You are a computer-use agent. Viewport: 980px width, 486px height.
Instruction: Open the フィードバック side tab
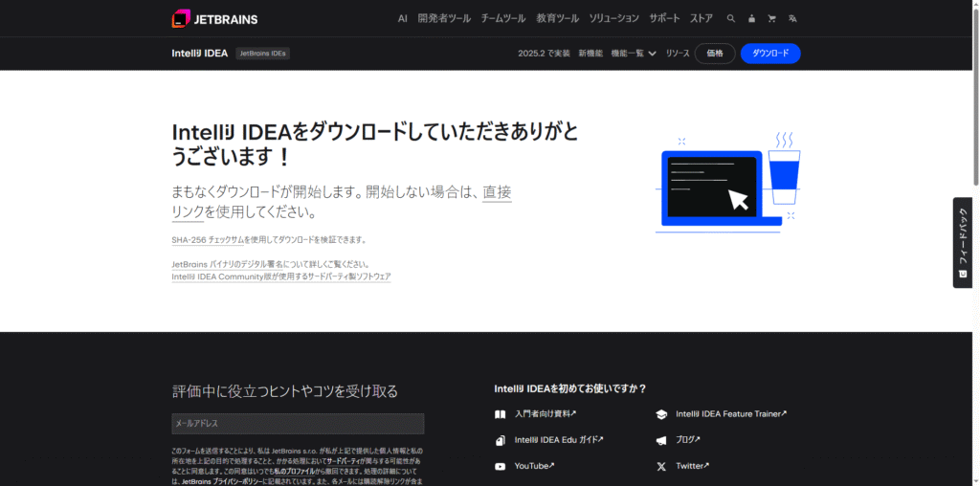(963, 242)
